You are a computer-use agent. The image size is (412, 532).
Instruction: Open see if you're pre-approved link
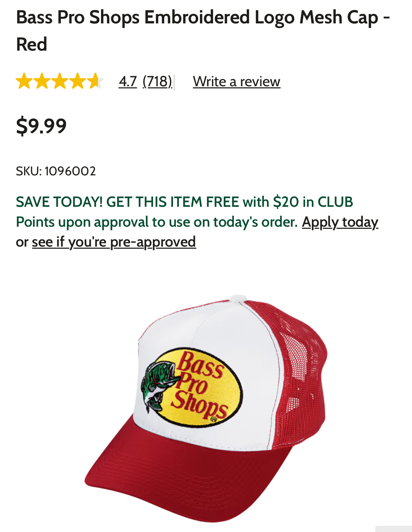[x=114, y=242]
